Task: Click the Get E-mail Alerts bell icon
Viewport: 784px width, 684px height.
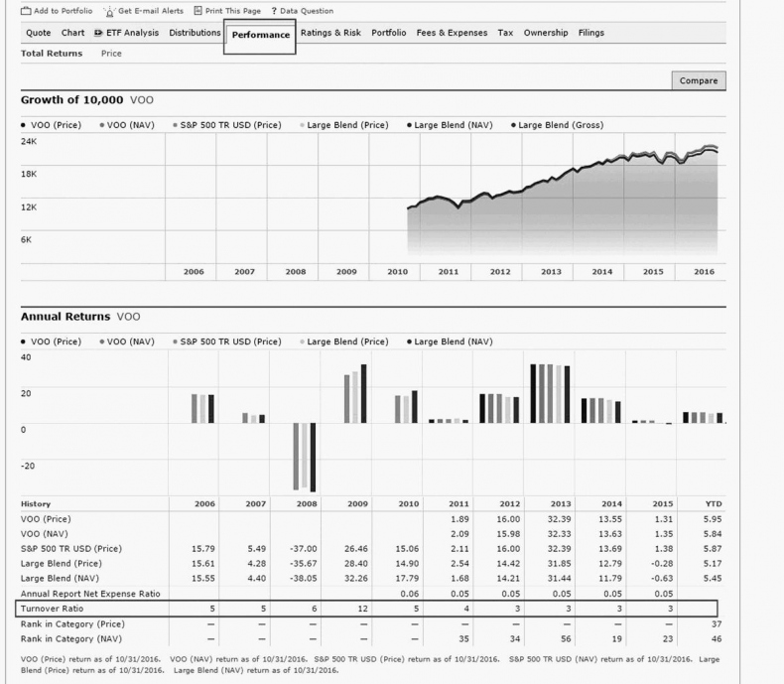Action: (x=109, y=11)
